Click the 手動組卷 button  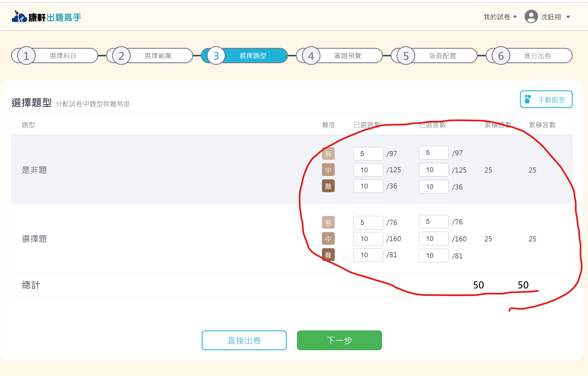pyautogui.click(x=546, y=99)
